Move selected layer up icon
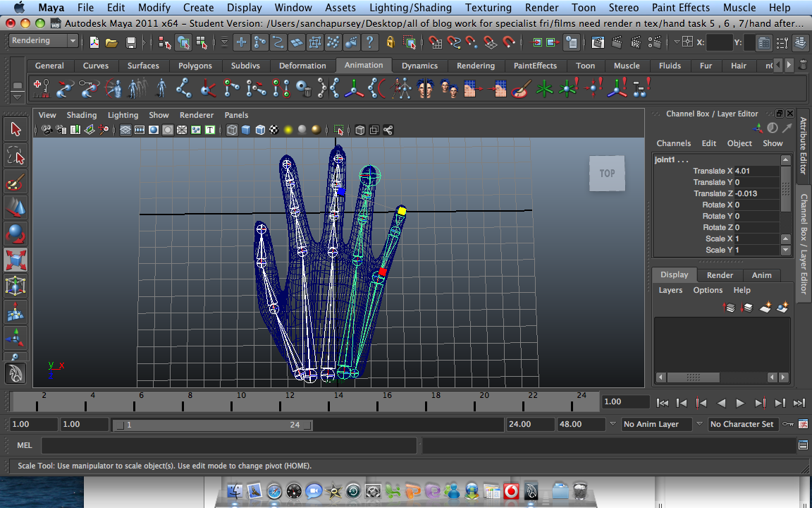The image size is (812, 508). point(729,308)
